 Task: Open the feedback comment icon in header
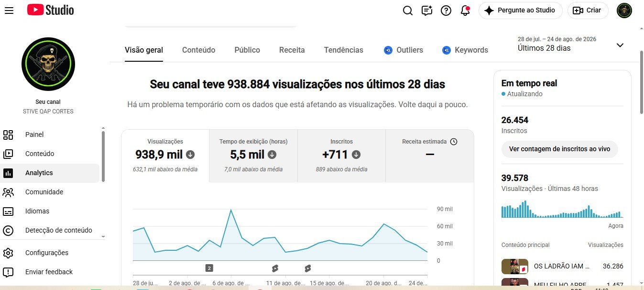click(427, 11)
